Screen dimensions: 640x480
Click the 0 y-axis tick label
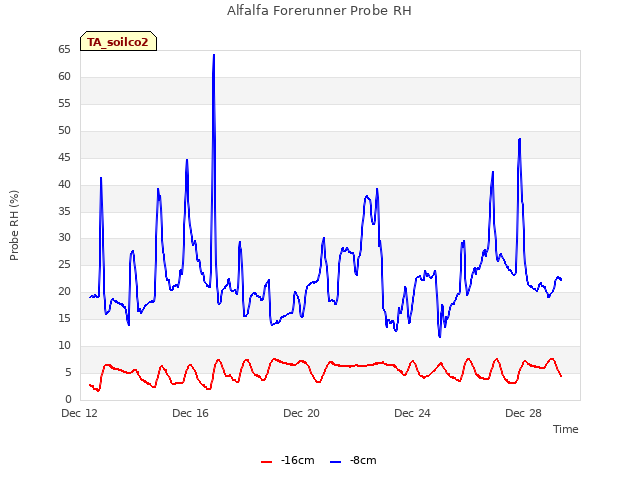(68, 399)
